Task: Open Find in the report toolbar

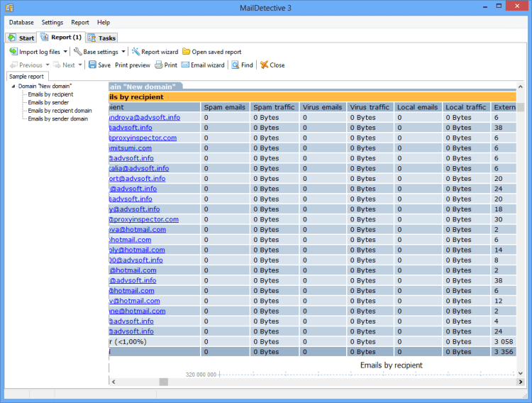Action: (x=235, y=65)
